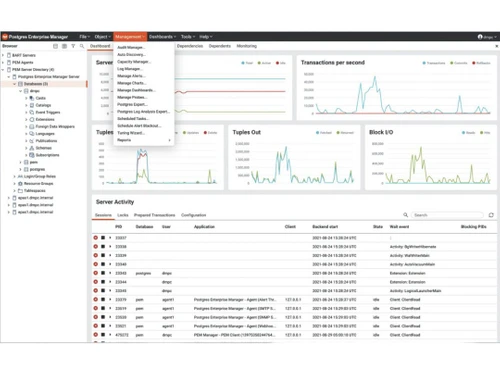The height and width of the screenshot is (375, 500).
Task: Click the Subscriptions node icon
Action: coord(32,155)
